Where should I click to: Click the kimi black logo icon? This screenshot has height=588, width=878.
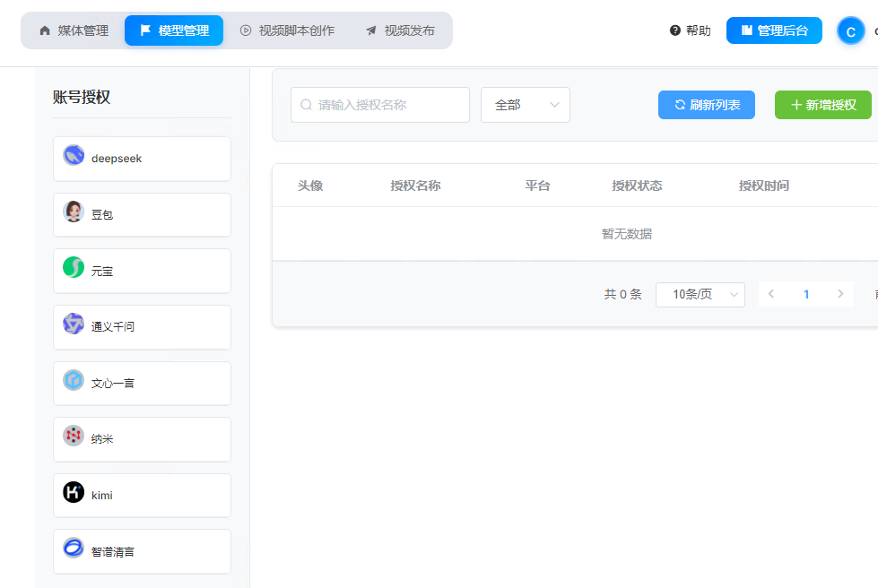point(74,492)
